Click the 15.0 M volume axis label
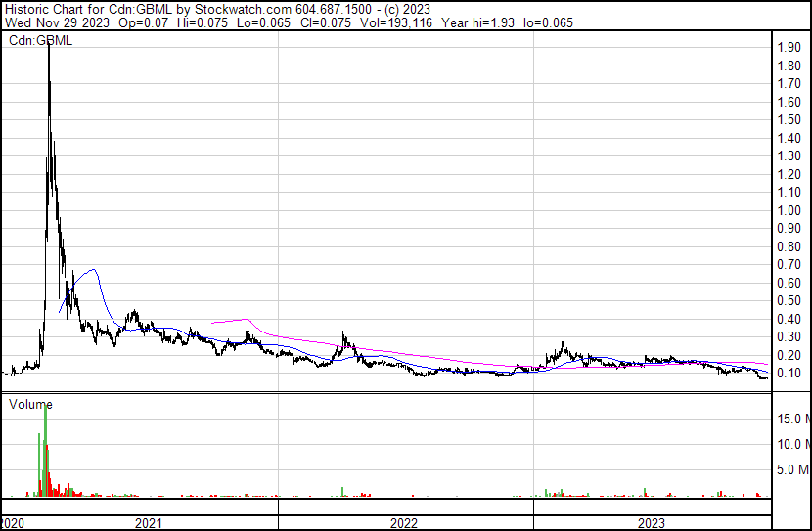The width and height of the screenshot is (812, 531). click(793, 419)
